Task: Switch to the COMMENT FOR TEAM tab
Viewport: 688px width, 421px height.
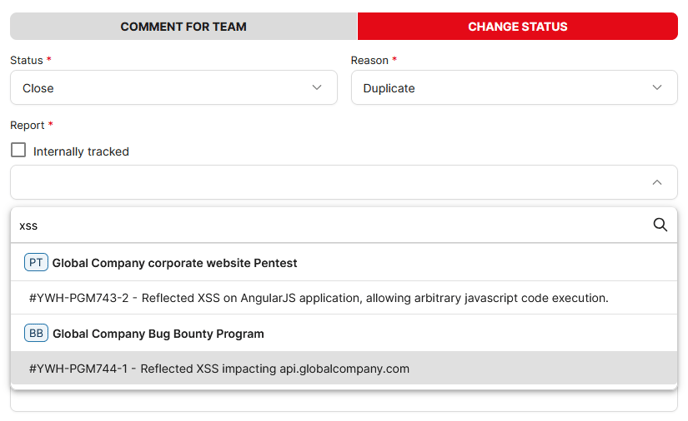Action: pyautogui.click(x=184, y=26)
